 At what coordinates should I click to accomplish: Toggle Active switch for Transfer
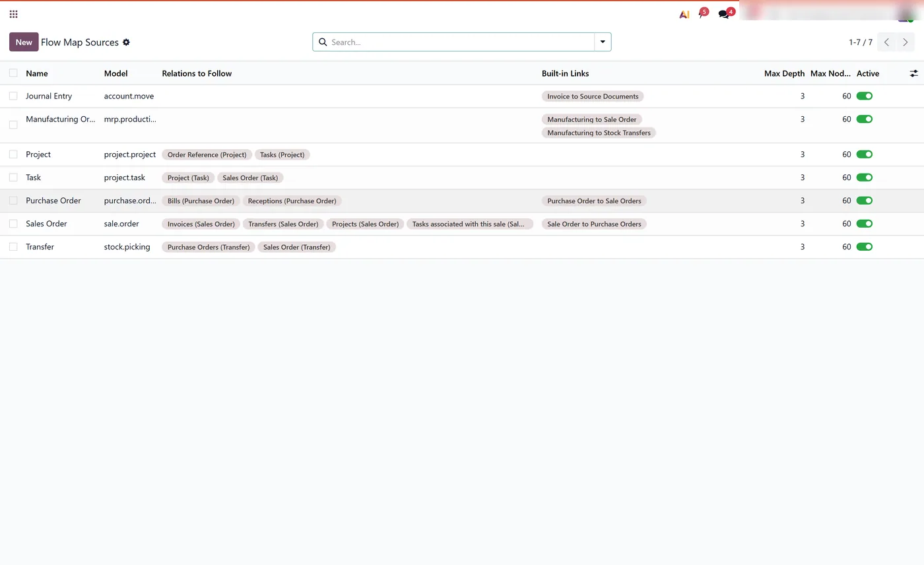865,247
